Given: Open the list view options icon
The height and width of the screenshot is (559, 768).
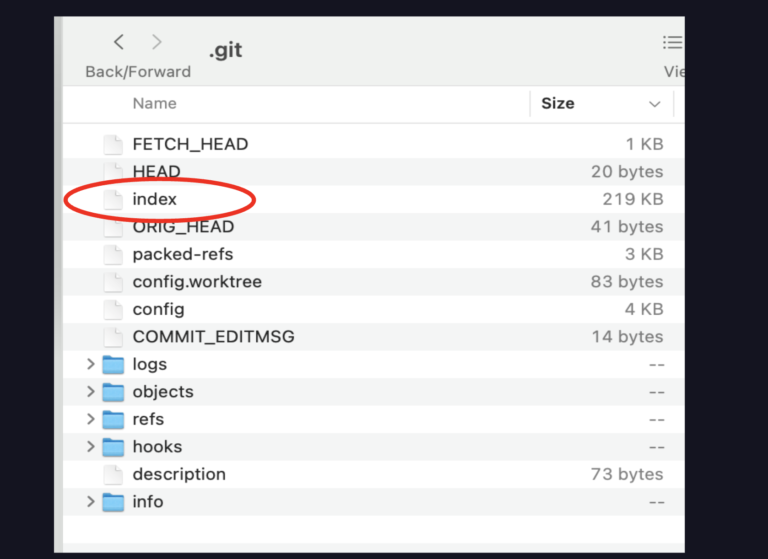Looking at the screenshot, I should coord(672,43).
